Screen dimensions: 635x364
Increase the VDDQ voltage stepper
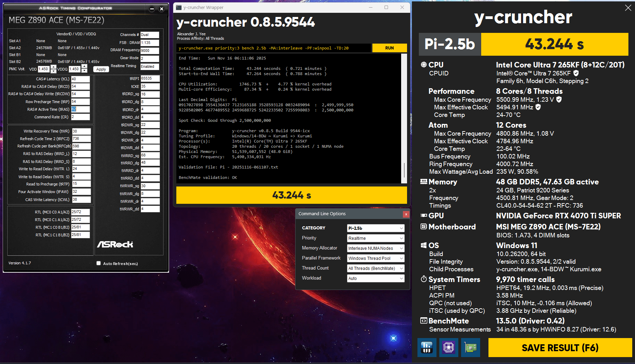pos(84,67)
